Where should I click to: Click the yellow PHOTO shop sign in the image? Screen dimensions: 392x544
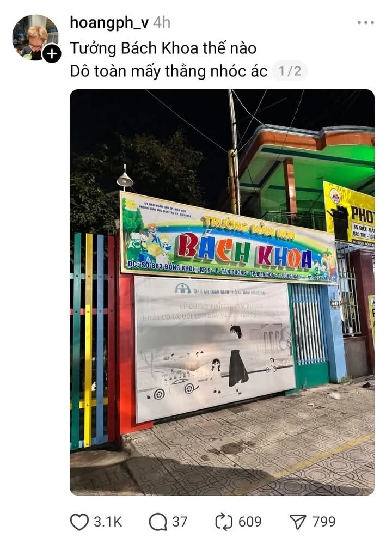[x=349, y=215]
